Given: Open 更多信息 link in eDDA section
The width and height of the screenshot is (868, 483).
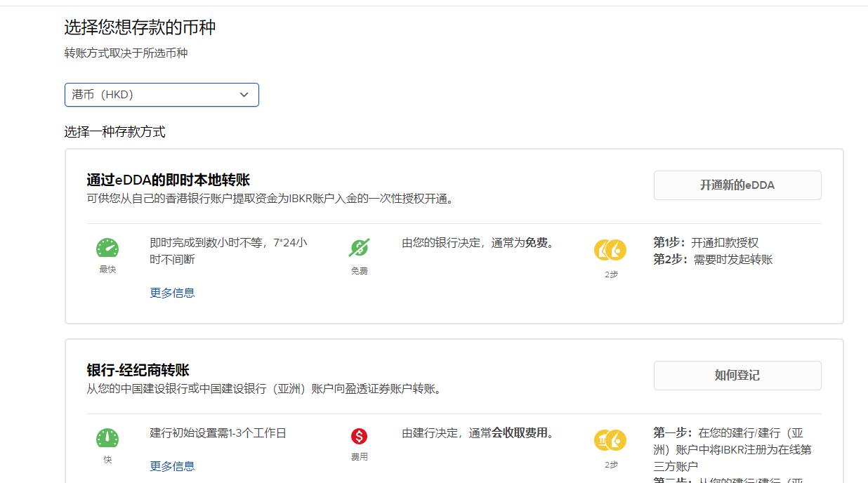Looking at the screenshot, I should [172, 292].
